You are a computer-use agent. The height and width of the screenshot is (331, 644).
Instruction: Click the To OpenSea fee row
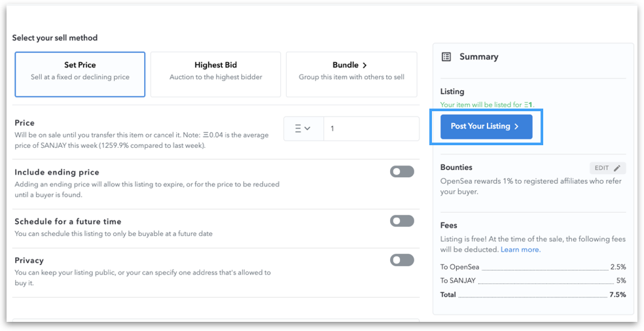(533, 267)
